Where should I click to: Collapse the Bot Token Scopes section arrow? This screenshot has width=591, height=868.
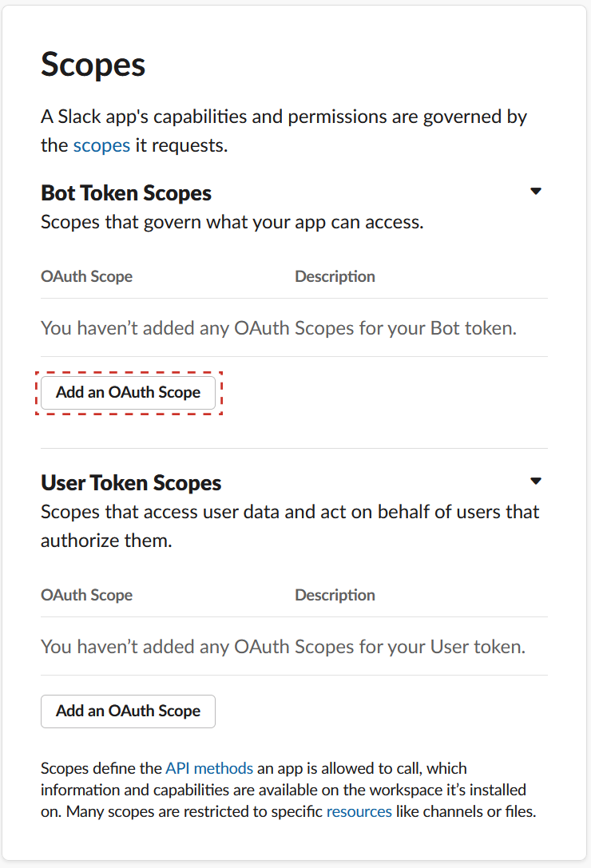pos(536,192)
